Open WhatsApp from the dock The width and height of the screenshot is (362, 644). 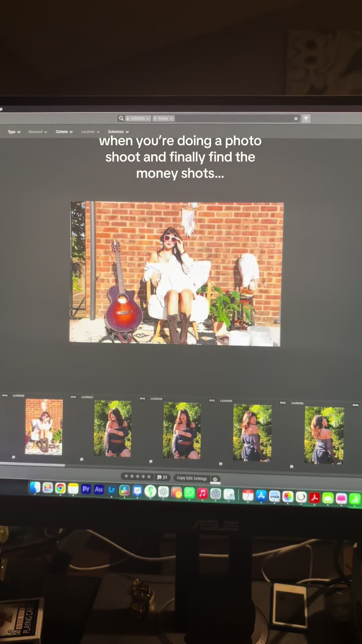pyautogui.click(x=189, y=492)
